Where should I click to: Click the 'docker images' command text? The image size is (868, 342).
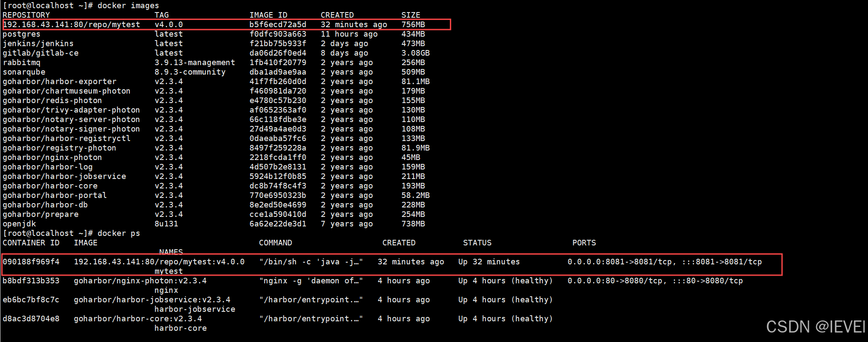coord(128,6)
